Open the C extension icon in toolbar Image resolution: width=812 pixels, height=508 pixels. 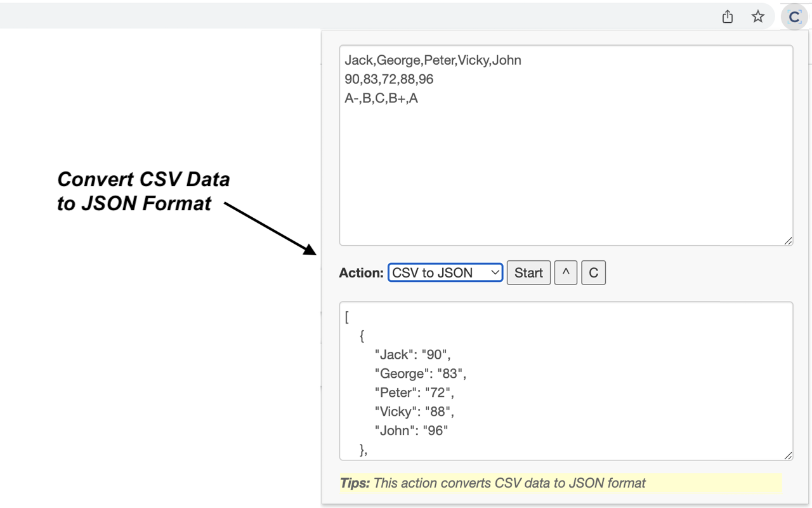[x=794, y=17]
